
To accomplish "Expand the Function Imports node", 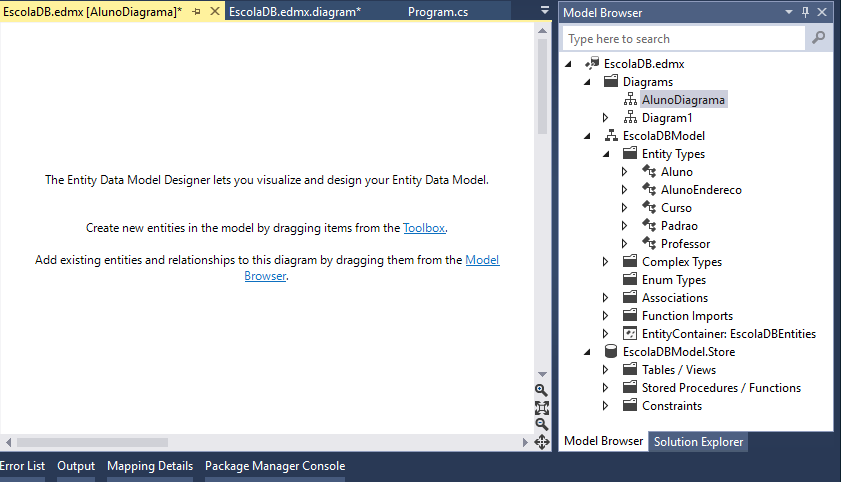I will point(606,316).
